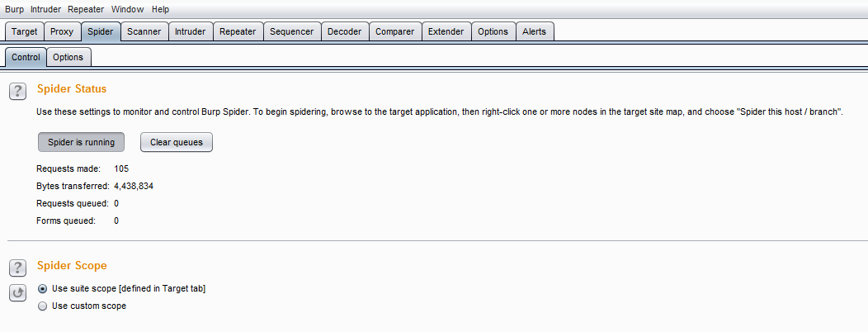Viewport: 868px width, 332px height.
Task: Click the Spider Scope restore defaults icon
Action: tap(18, 292)
